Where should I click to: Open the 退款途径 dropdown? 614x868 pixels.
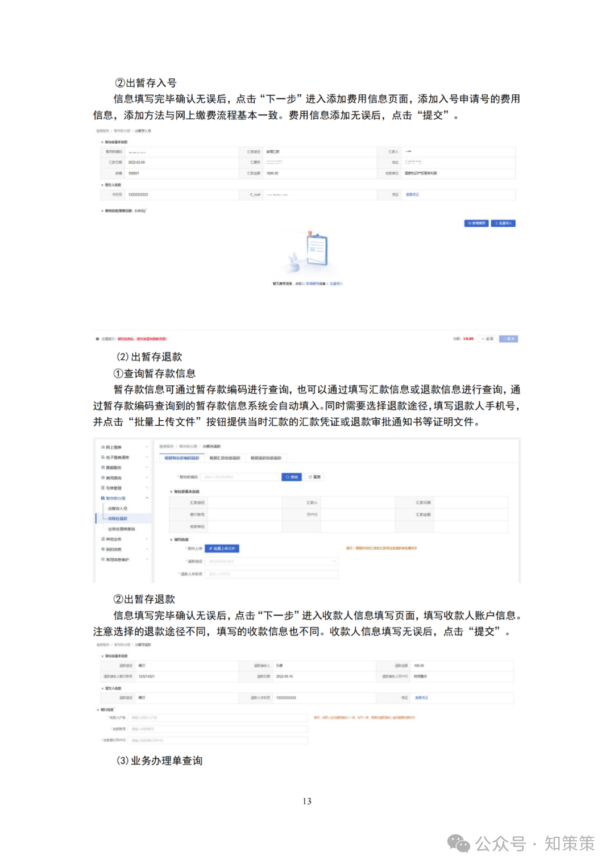(x=272, y=562)
